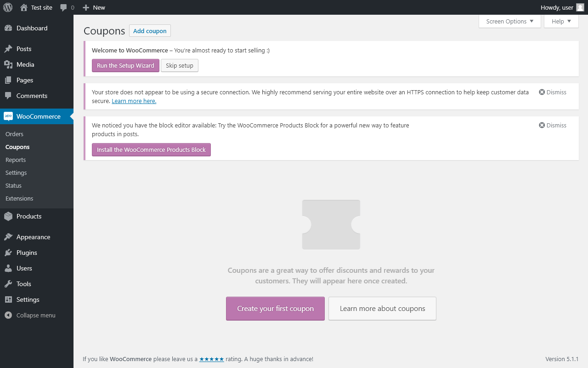The width and height of the screenshot is (588, 368).
Task: Click the Collapse menu text
Action: [36, 315]
